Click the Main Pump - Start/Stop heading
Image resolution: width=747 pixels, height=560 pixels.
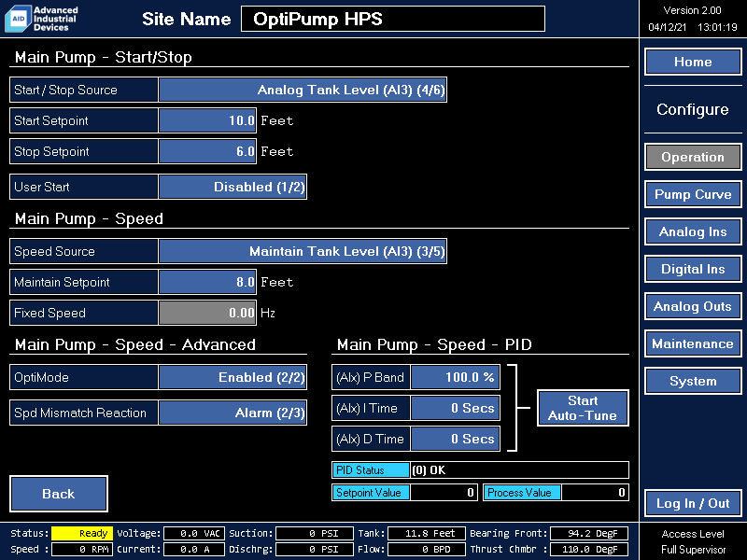(104, 57)
